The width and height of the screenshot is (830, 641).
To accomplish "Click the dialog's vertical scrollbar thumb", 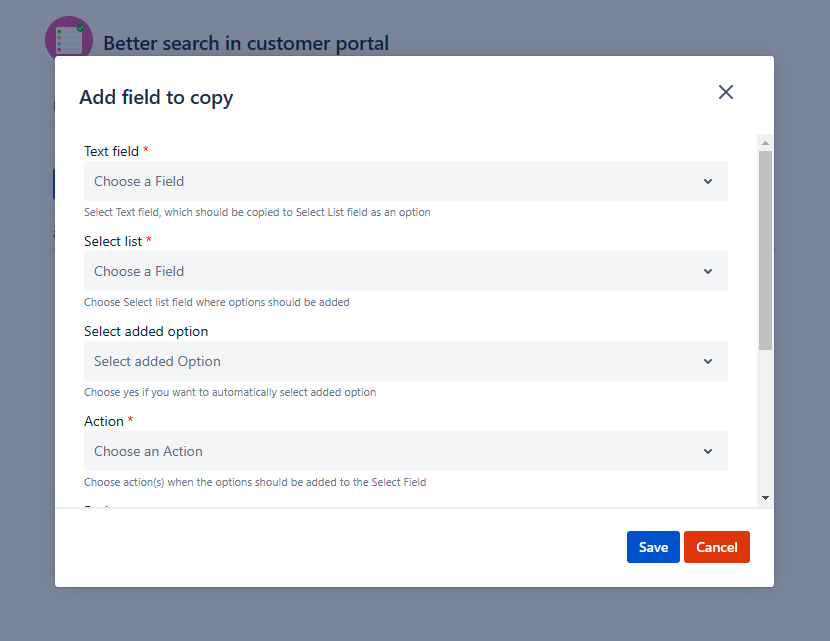I will pos(765,250).
